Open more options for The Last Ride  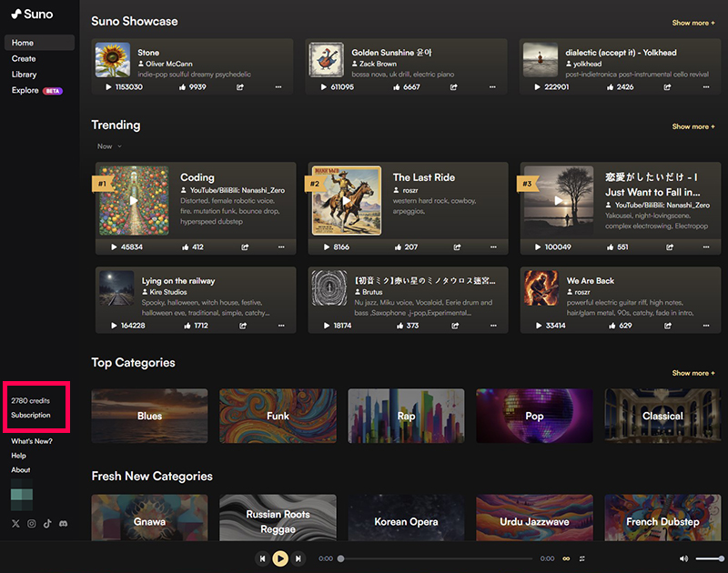tap(493, 246)
